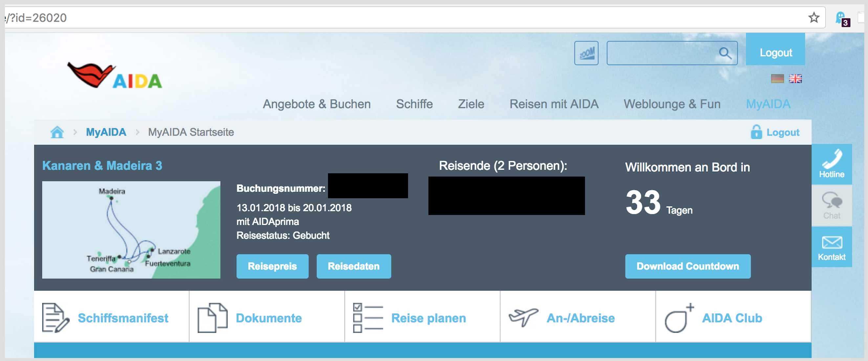Screen dimensions: 868x361
Task: Click the Reisepreis button
Action: click(x=272, y=266)
